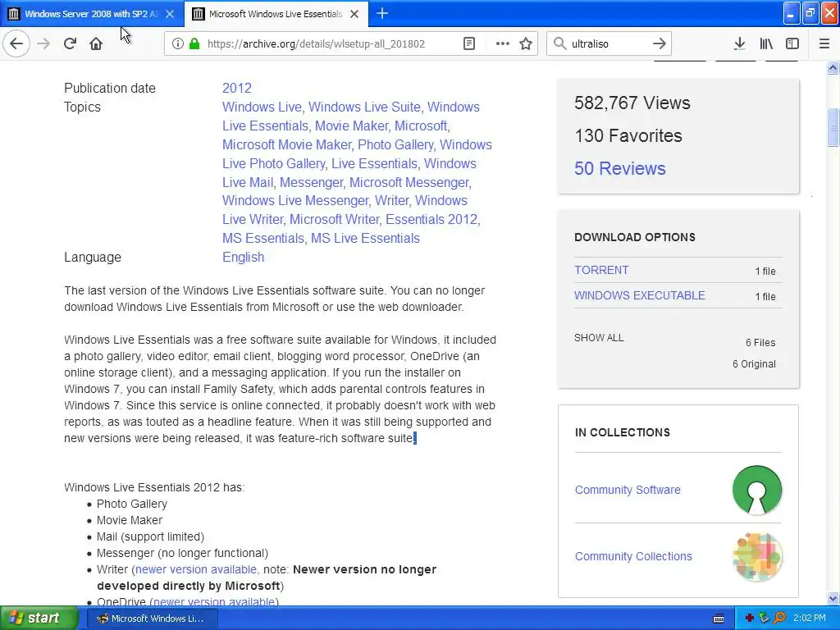Click the green secure connection padlock
The image size is (840, 630).
point(194,43)
